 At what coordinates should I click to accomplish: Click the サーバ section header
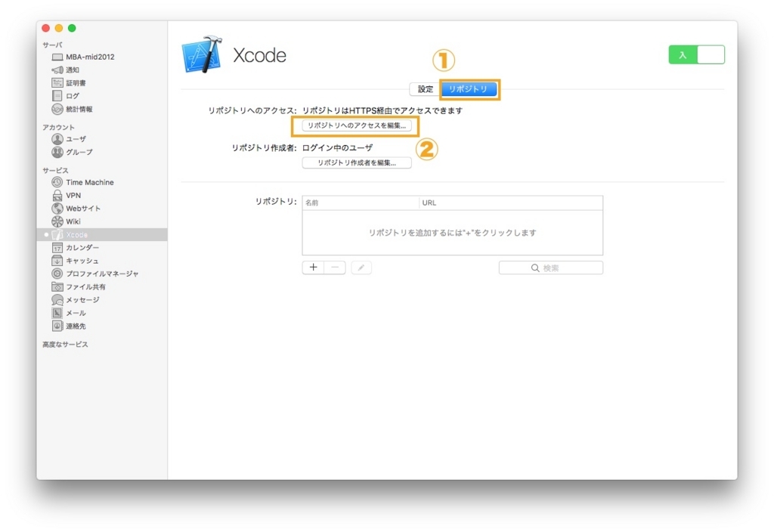point(52,45)
